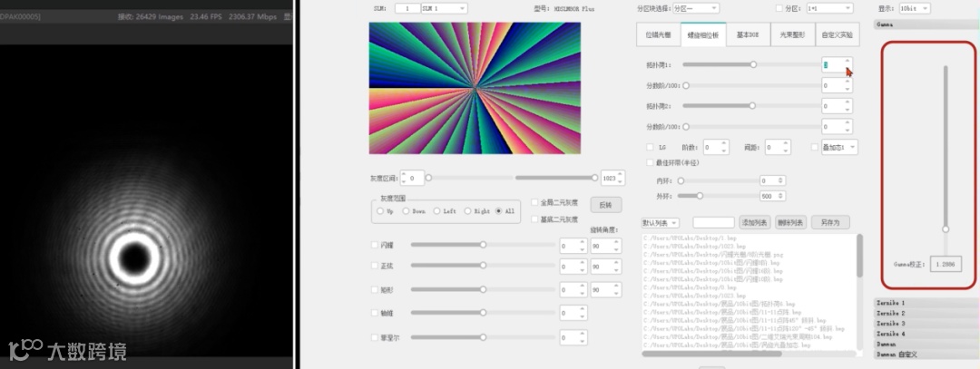The width and height of the screenshot is (980, 369).
Task: Enable the 闪耀 grating checkbox
Action: tap(375, 246)
